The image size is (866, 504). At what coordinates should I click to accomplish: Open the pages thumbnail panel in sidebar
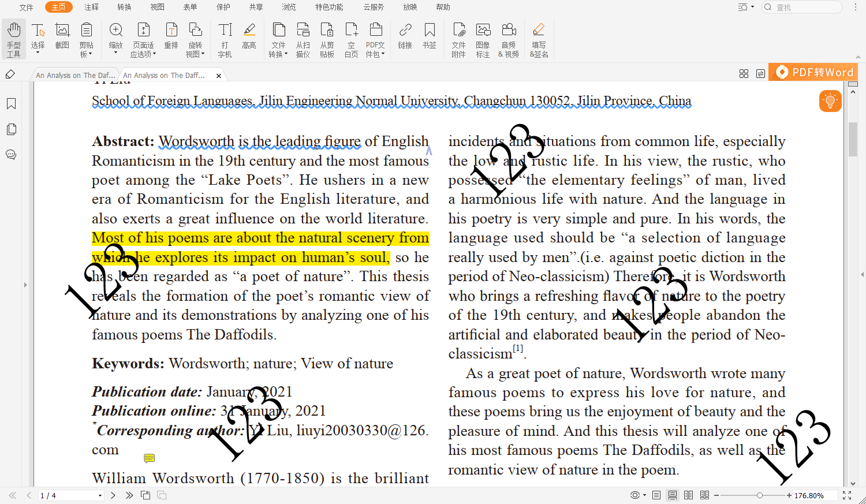click(11, 129)
